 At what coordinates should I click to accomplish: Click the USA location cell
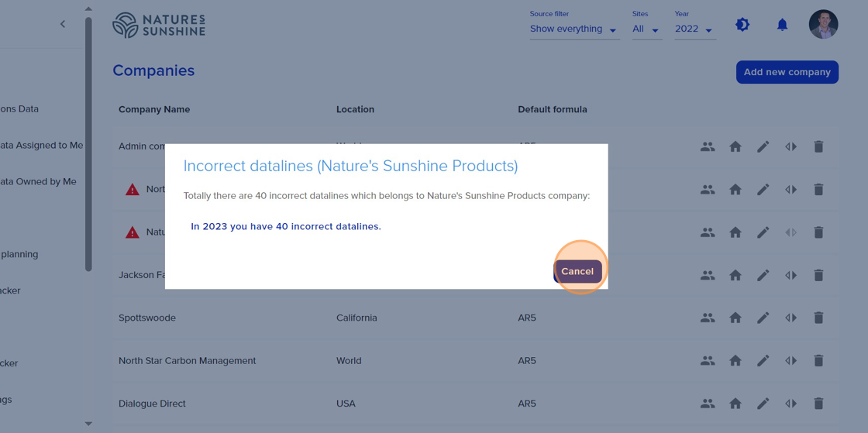(346, 404)
